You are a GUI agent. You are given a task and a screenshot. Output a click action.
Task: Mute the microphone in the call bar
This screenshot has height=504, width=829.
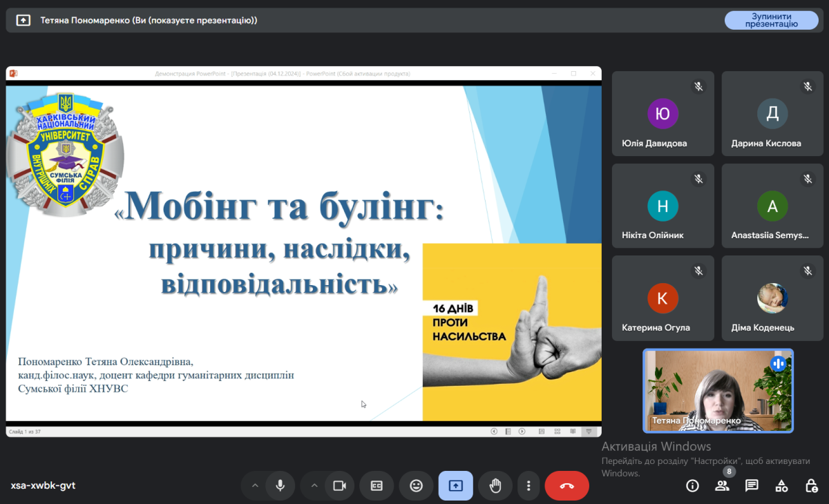coord(280,485)
